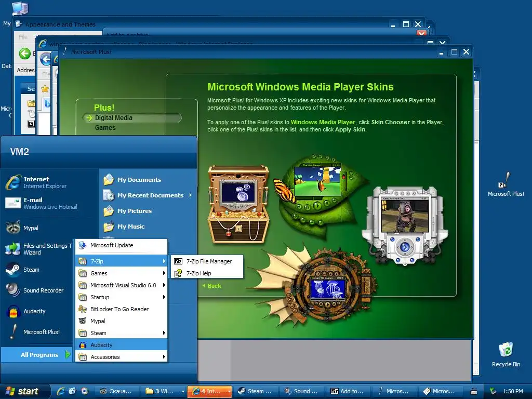Image resolution: width=532 pixels, height=399 pixels.
Task: Switch to Add to... 7-Zip taskbar button
Action: tap(348, 391)
